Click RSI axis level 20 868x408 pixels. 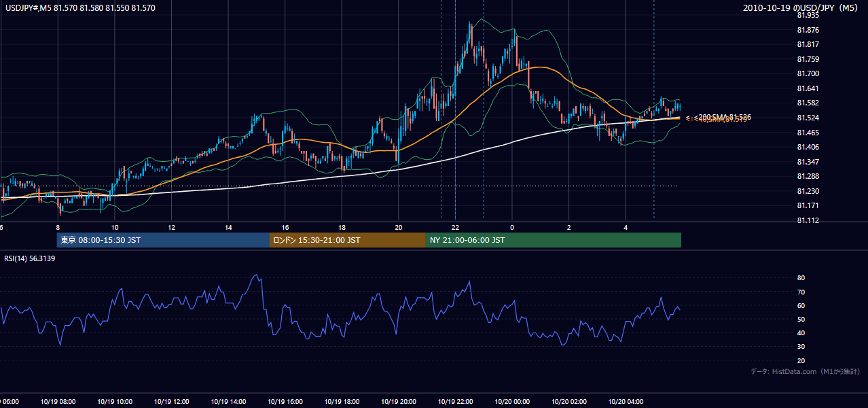(x=801, y=360)
